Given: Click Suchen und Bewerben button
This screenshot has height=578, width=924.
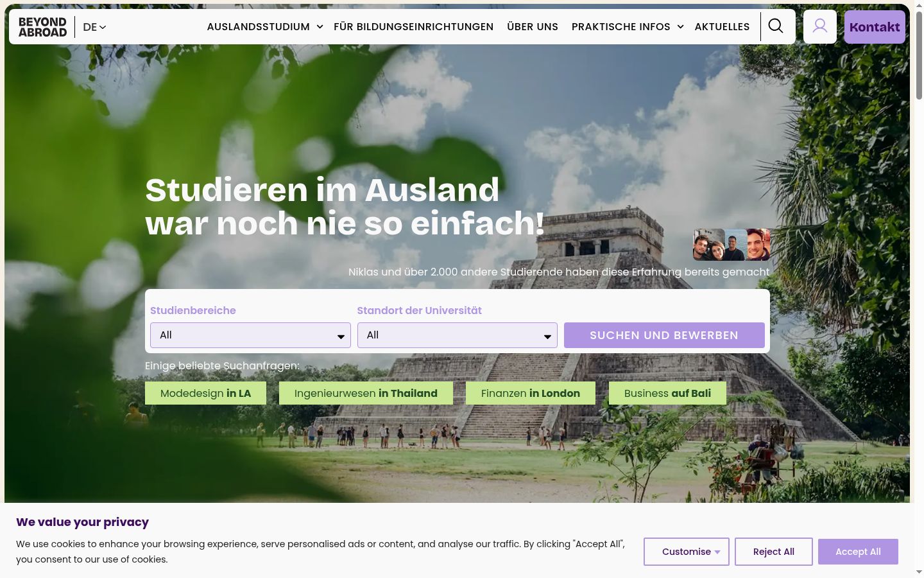Looking at the screenshot, I should (x=664, y=335).
